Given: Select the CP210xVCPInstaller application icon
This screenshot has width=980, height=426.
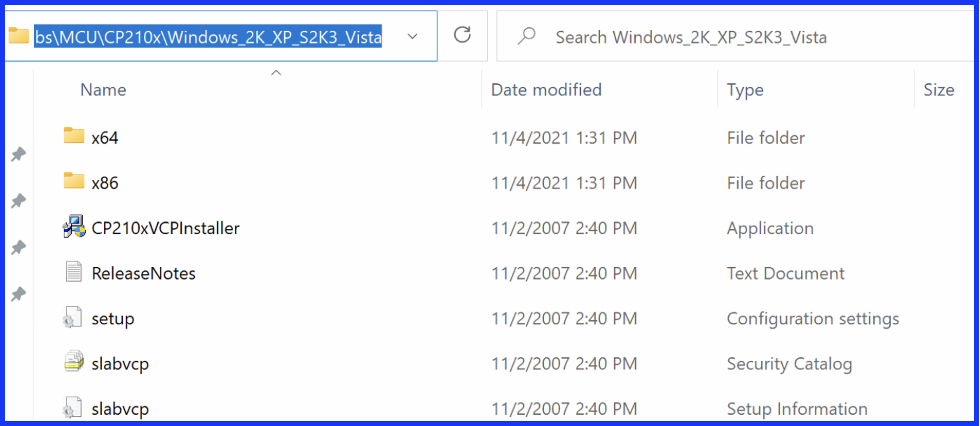Looking at the screenshot, I should [x=74, y=226].
